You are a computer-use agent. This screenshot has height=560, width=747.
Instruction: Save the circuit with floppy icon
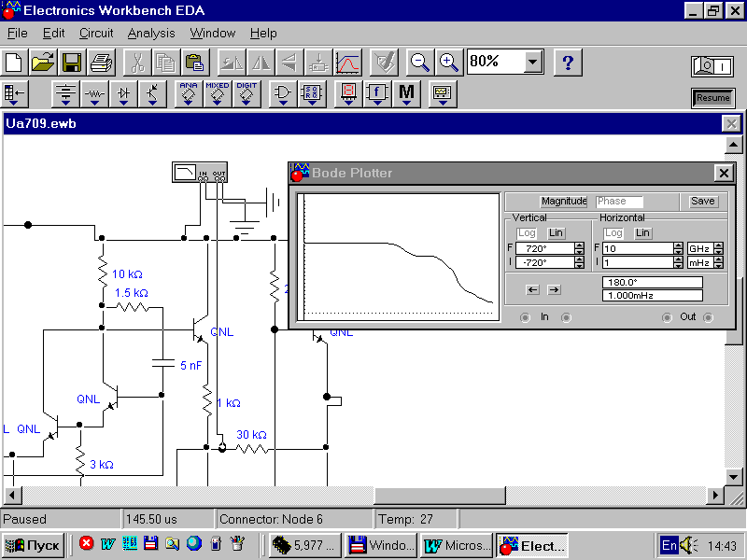72,63
